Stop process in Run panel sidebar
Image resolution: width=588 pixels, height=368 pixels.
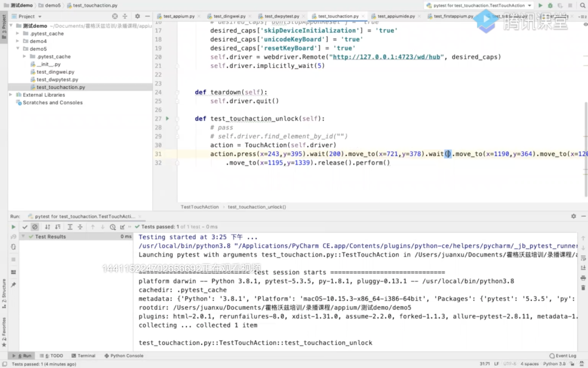tap(13, 259)
